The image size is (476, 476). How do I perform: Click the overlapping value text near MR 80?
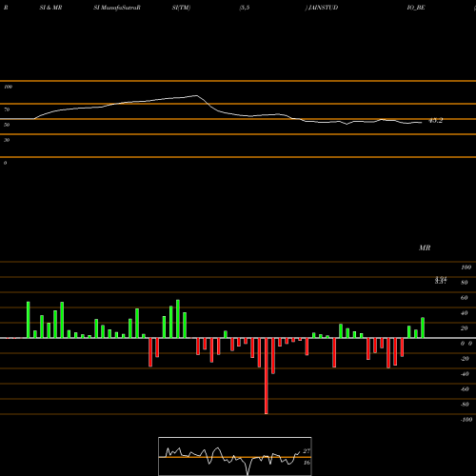pos(441,280)
